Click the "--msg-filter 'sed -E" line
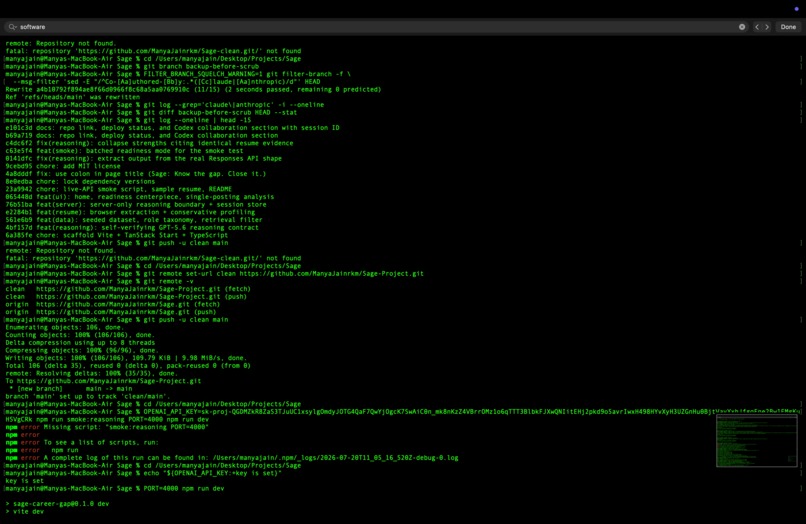 (167, 82)
